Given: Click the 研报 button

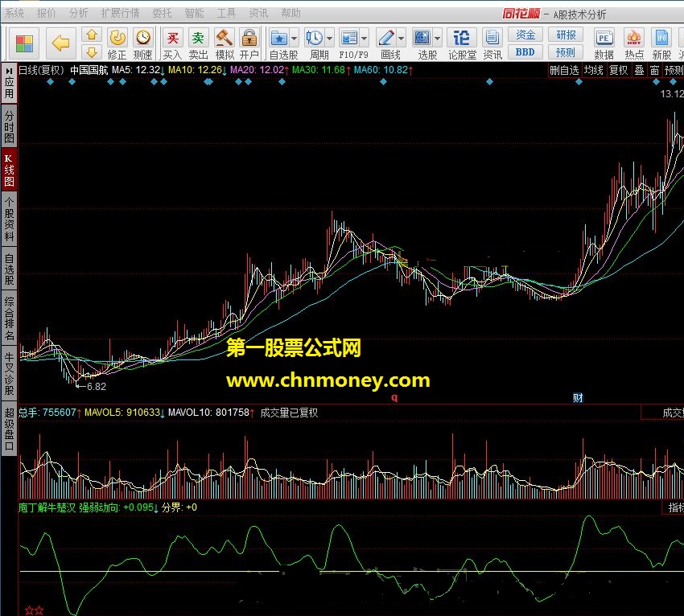Looking at the screenshot, I should coord(566,35).
